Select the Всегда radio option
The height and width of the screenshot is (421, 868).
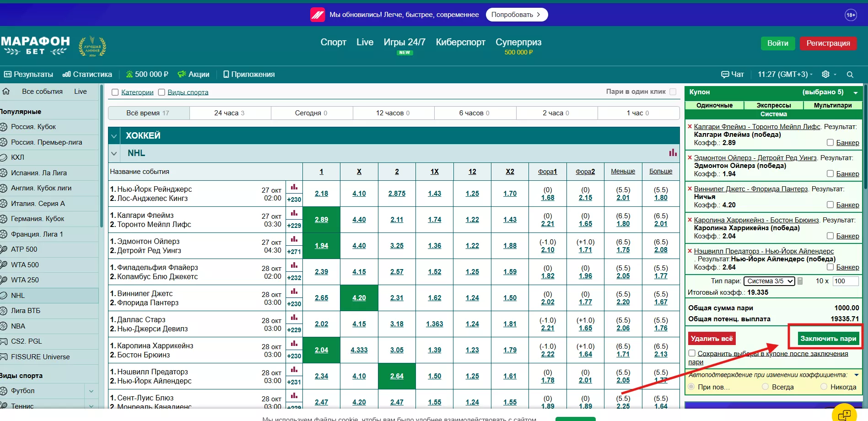(x=765, y=387)
